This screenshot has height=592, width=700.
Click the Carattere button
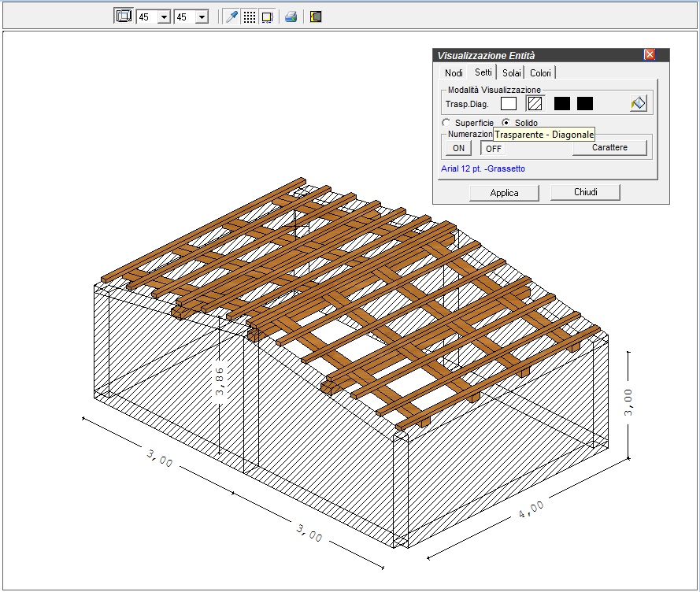(609, 147)
